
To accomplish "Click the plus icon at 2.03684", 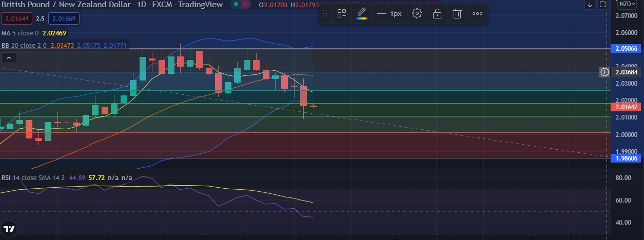I will (604, 72).
